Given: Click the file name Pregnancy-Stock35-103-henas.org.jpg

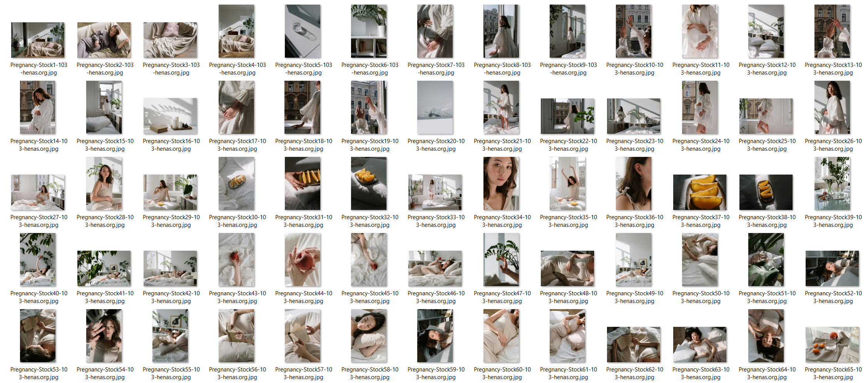Looking at the screenshot, I should point(569,221).
